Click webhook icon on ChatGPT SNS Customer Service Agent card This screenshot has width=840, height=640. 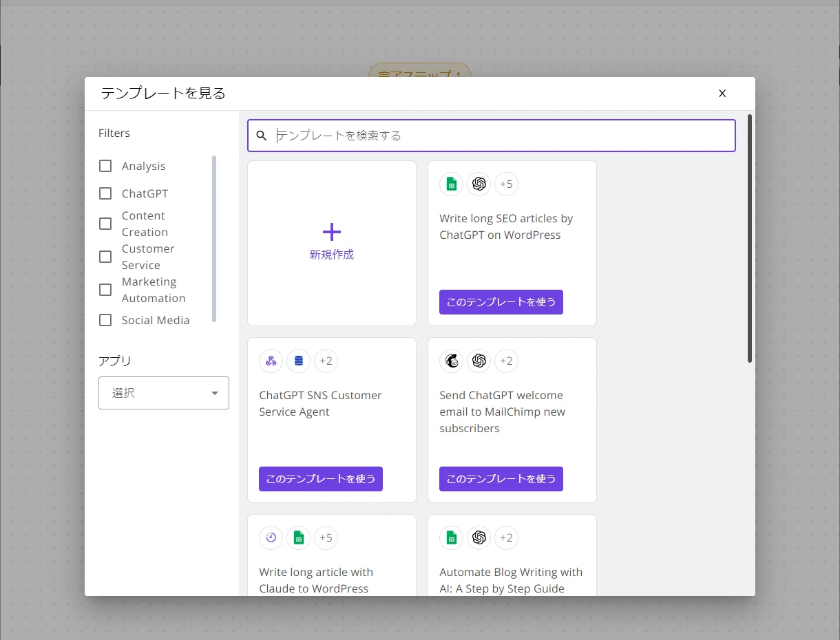click(271, 361)
